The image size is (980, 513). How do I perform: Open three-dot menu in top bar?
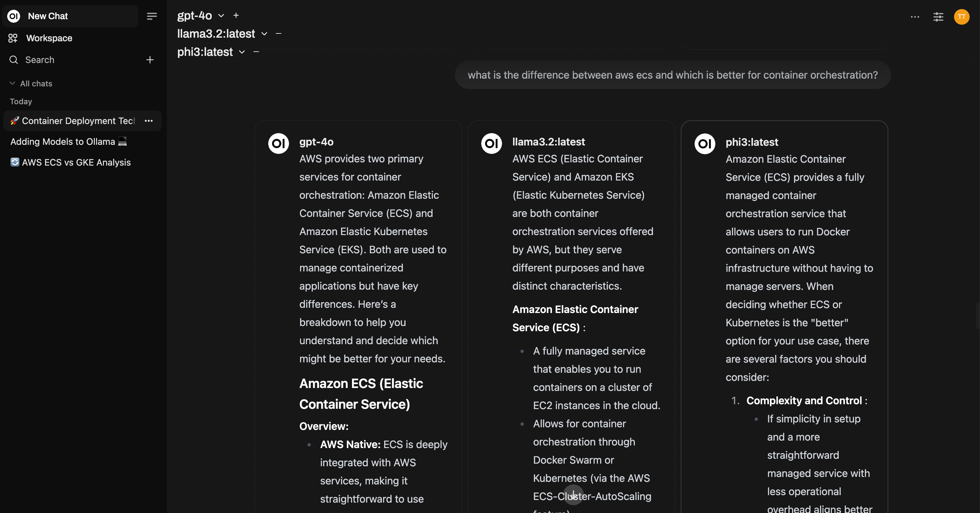pyautogui.click(x=915, y=17)
